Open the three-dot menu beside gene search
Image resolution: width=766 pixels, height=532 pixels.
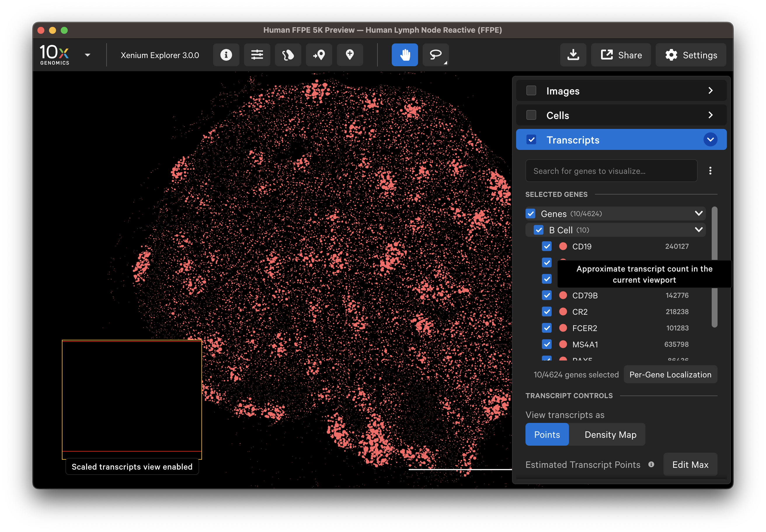(x=710, y=171)
